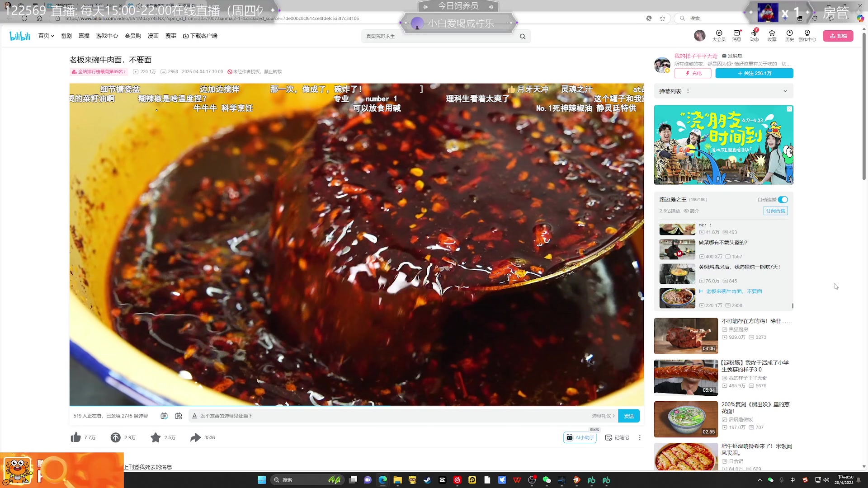Close the 泼朋友时间到 ad banner
868x488 pixels.
[789, 109]
